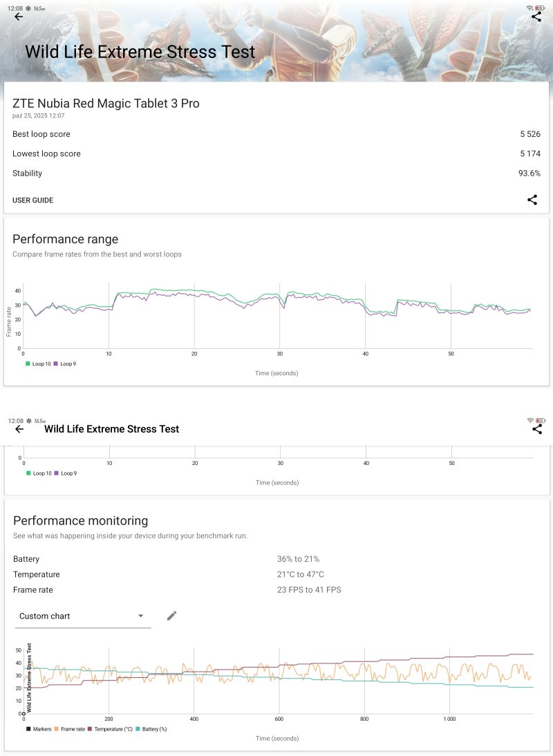553x756 pixels.
Task: Select Loop 9 in the Performance range legend
Action: [x=65, y=363]
